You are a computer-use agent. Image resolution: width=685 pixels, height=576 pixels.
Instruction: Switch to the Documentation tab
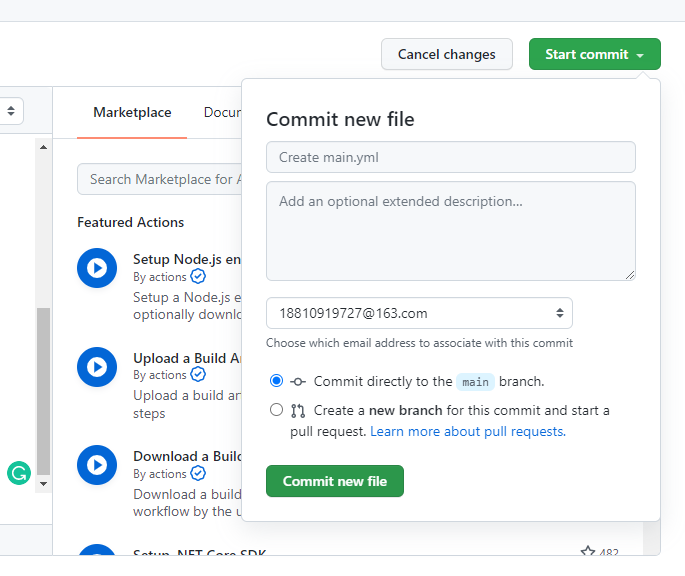(x=222, y=113)
